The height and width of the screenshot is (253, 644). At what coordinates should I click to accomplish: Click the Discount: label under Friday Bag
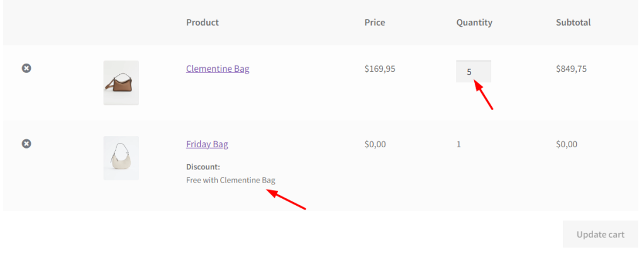[203, 167]
